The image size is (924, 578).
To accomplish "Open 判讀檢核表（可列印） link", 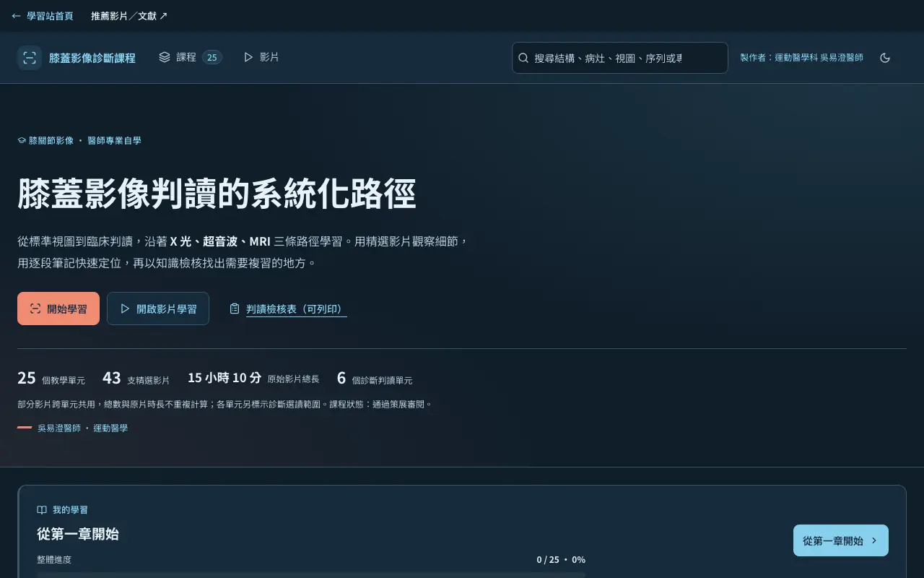I will 296,309.
